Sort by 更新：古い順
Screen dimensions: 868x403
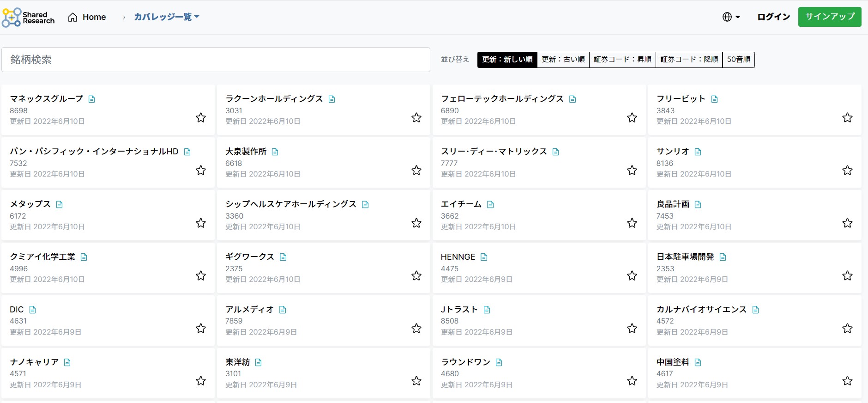tap(563, 60)
